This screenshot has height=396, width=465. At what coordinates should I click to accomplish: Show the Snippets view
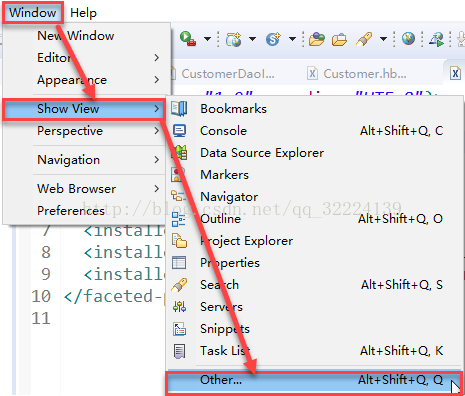coord(314,329)
